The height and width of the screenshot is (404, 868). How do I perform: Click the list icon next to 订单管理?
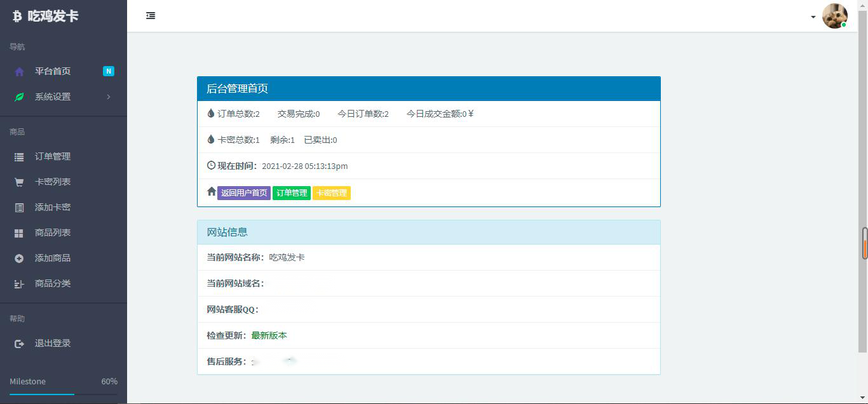tap(19, 157)
